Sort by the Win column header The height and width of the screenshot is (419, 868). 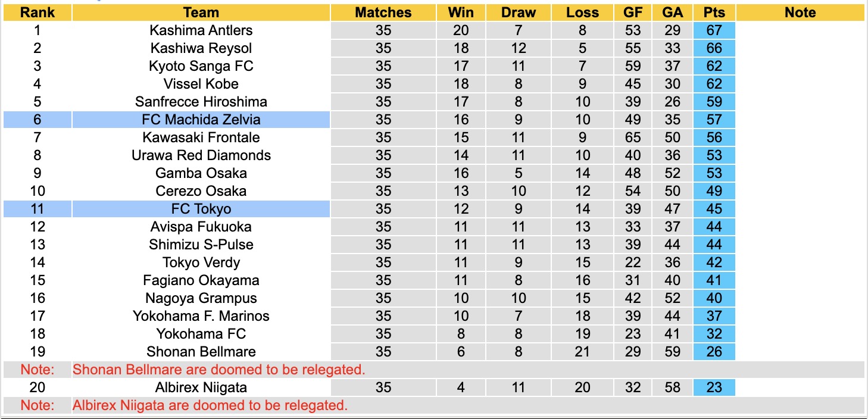point(461,12)
